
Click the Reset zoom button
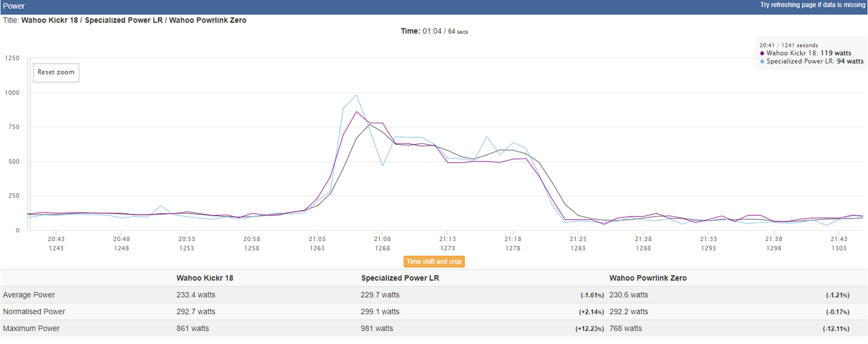(56, 72)
